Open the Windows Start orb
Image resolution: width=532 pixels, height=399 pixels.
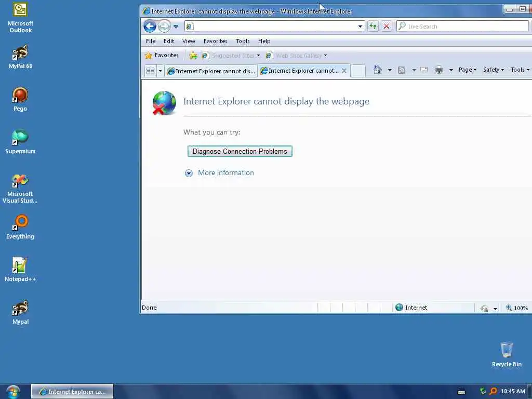click(13, 392)
